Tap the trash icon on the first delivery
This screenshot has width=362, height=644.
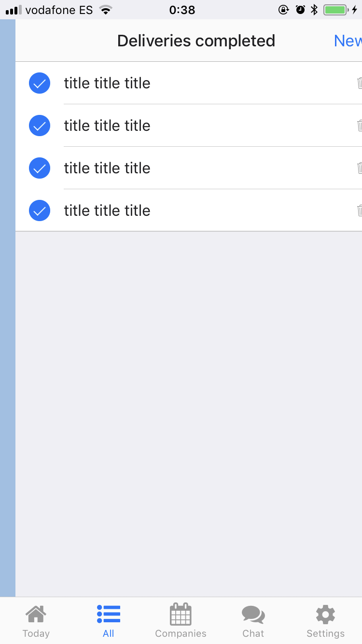[x=359, y=83]
